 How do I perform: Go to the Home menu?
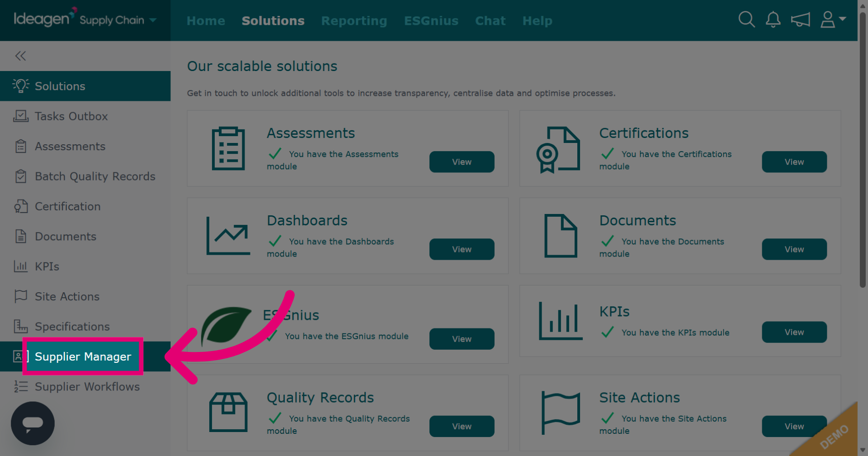point(206,21)
